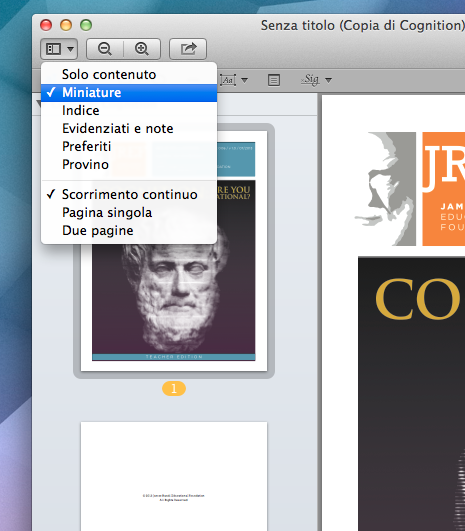Pick Indice from the view menu
This screenshot has width=465, height=531.
coord(129,110)
